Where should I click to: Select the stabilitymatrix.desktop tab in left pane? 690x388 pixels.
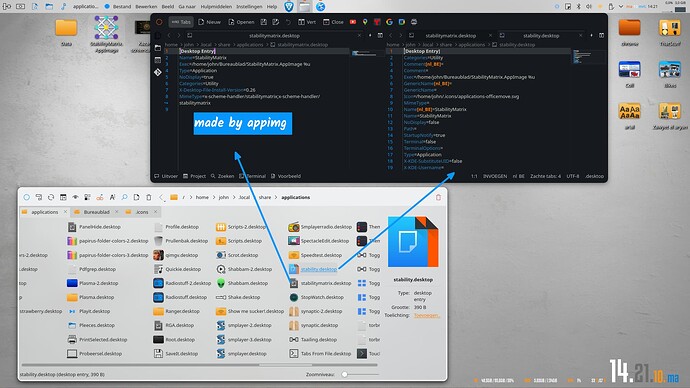tap(274, 36)
